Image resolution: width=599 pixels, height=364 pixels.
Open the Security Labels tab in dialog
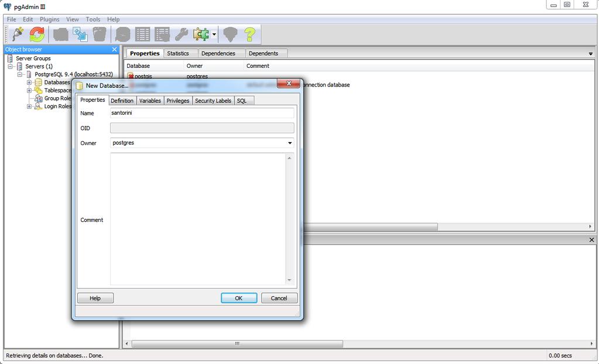[x=213, y=101]
